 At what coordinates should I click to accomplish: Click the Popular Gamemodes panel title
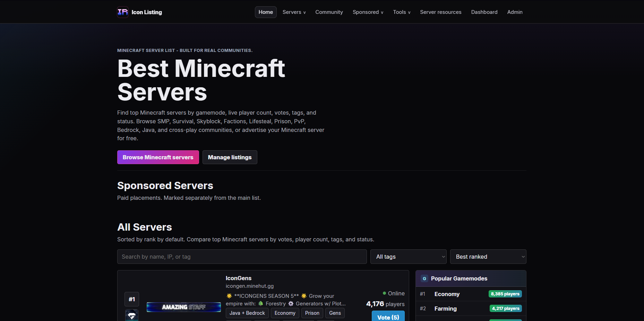click(x=459, y=278)
